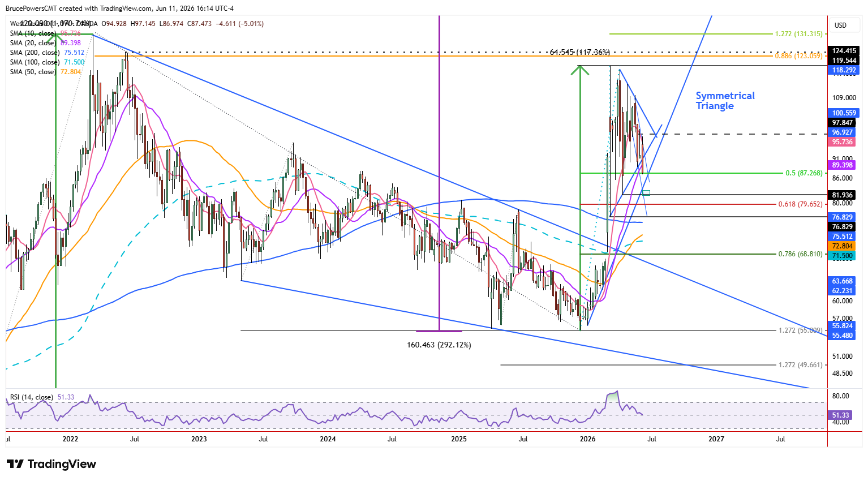Click the 0.618 (79.652) Fibonacci label
The width and height of the screenshot is (868, 481).
[801, 204]
